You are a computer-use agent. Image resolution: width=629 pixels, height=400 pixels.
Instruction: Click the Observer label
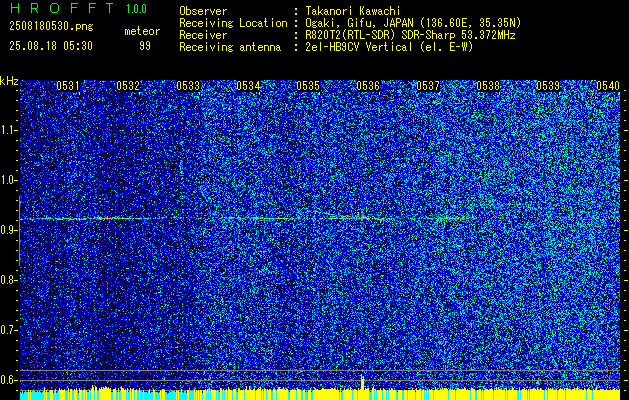coord(203,11)
